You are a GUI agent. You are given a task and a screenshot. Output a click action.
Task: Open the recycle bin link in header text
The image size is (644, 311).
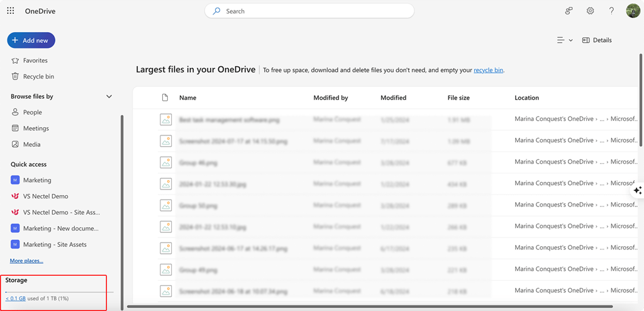tap(488, 71)
